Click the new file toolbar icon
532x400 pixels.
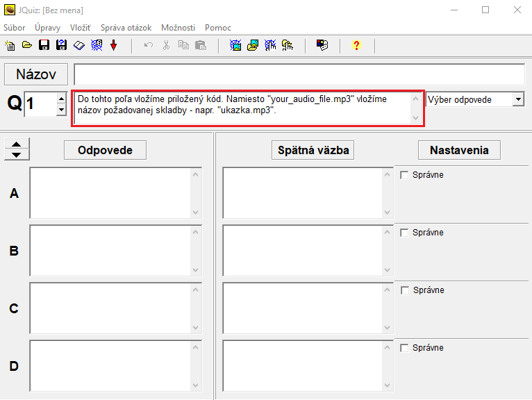10,46
